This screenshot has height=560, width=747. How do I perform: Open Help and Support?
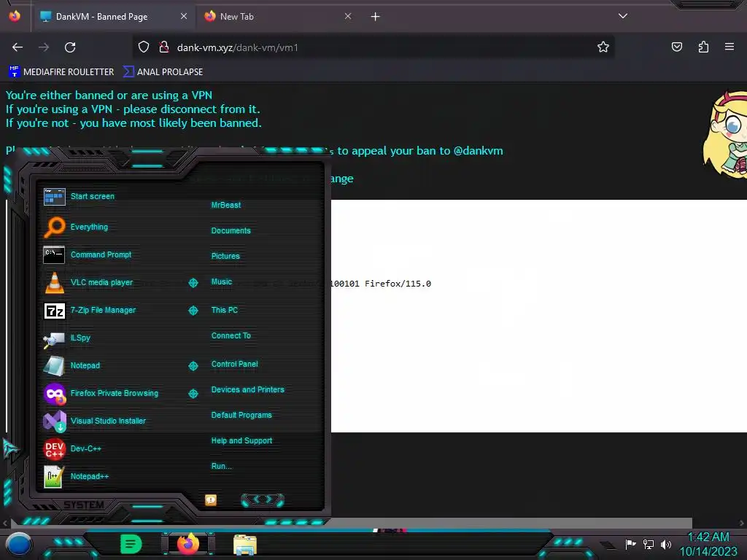[x=241, y=440]
